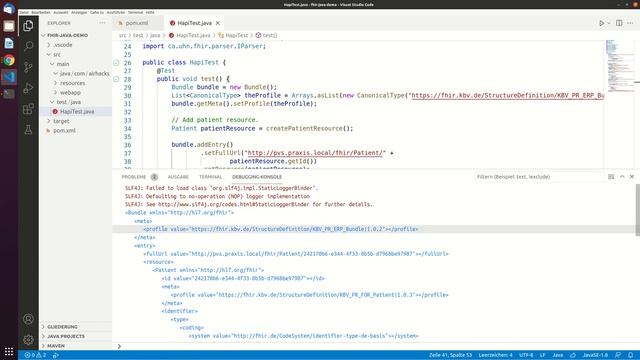
Task: Expand the GLIEDERUNG section
Action: coord(62,327)
